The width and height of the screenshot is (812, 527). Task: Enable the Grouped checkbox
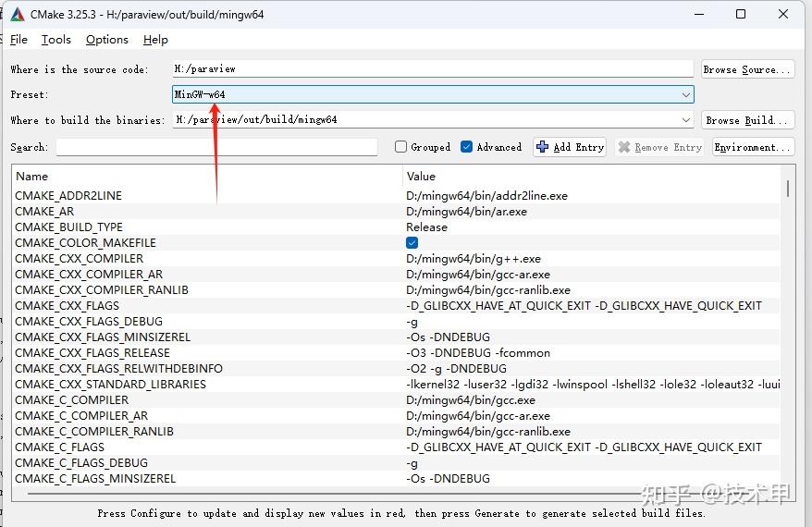coord(400,147)
